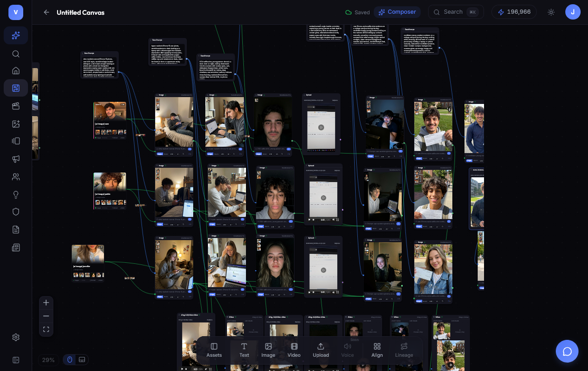This screenshot has width=588, height=371.
Task: Focus the Search field in top bar
Action: pos(456,12)
